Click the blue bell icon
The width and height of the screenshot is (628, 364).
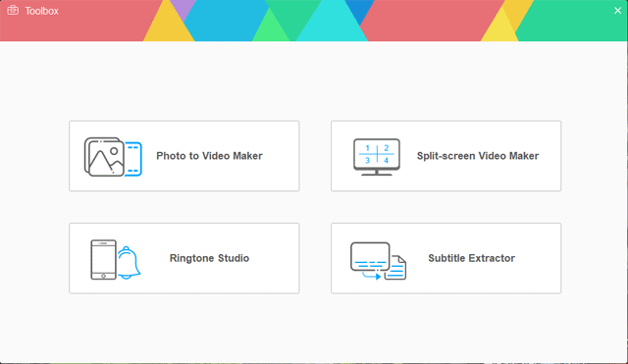[129, 263]
